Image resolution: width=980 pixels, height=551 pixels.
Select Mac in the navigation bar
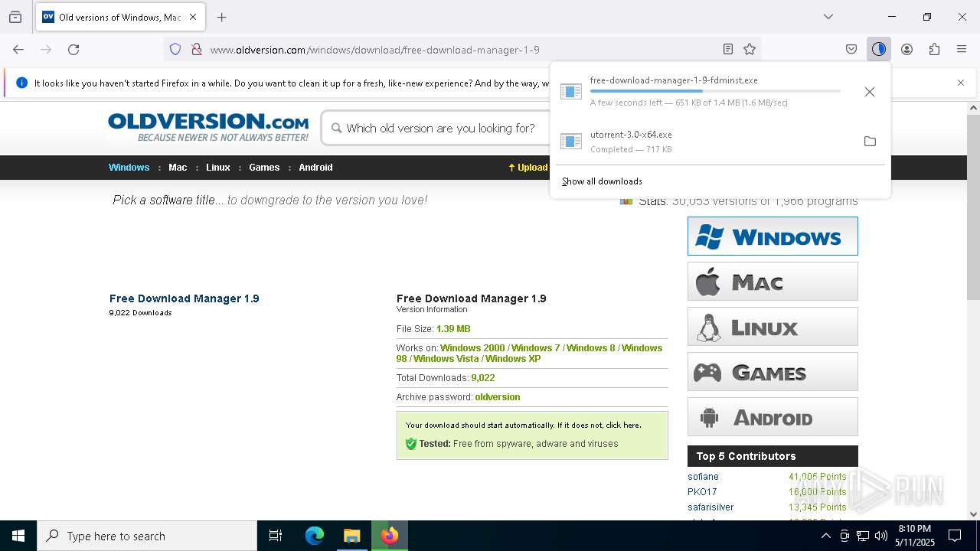[178, 168]
